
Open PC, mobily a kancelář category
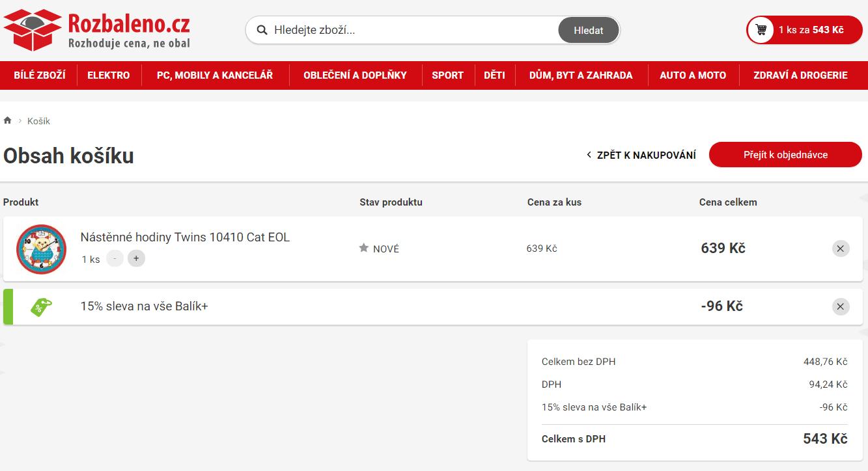coord(215,75)
